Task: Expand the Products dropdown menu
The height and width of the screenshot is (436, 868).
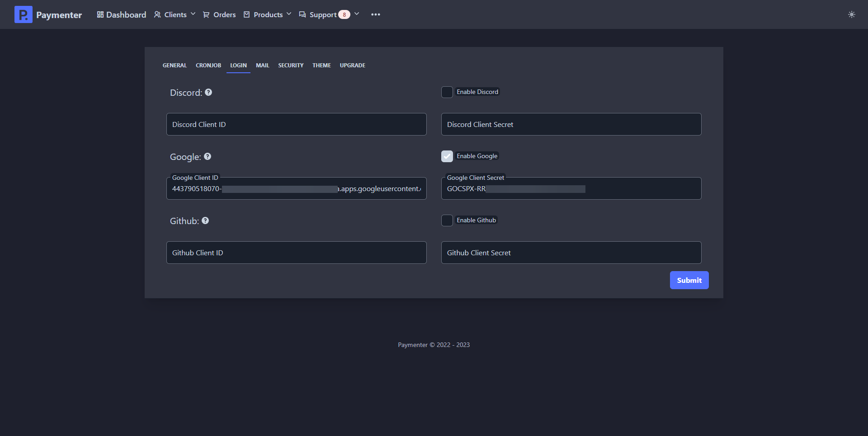Action: pos(268,14)
